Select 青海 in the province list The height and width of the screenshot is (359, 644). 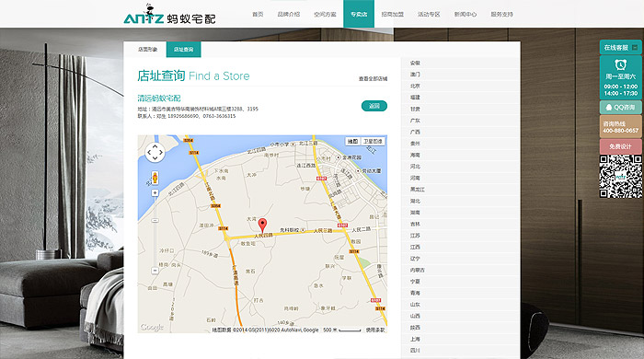(415, 293)
